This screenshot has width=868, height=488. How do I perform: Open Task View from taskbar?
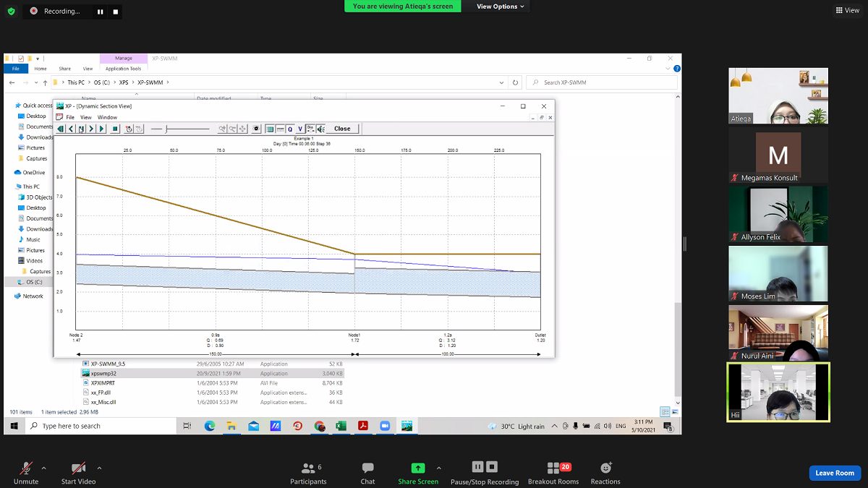(x=187, y=426)
